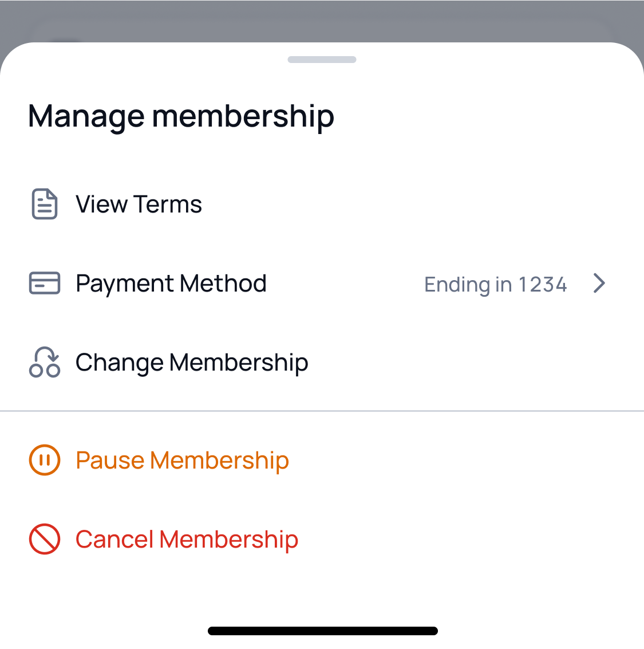This screenshot has width=644, height=649.
Task: Tap the digits "1234" of the card
Action: 542,285
